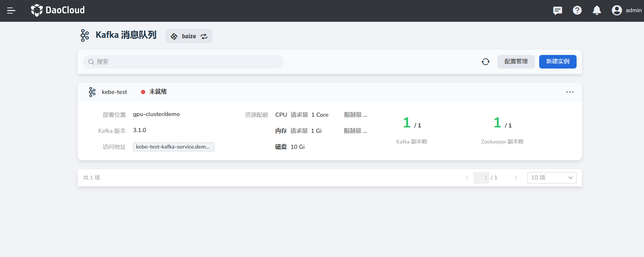This screenshot has width=644, height=257.
Task: Click the Kafka icon beside the page title
Action: (x=85, y=35)
